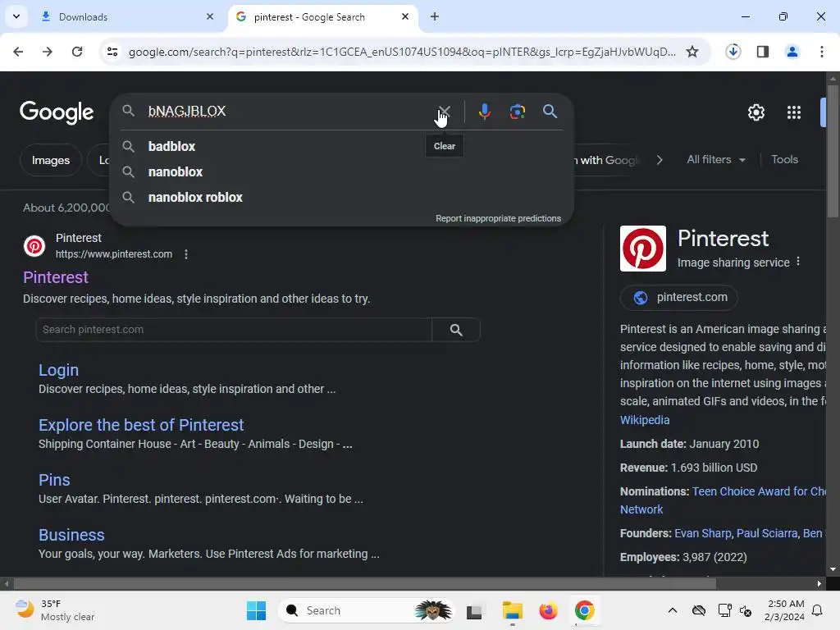Submit search with blue magnifier icon

click(550, 112)
